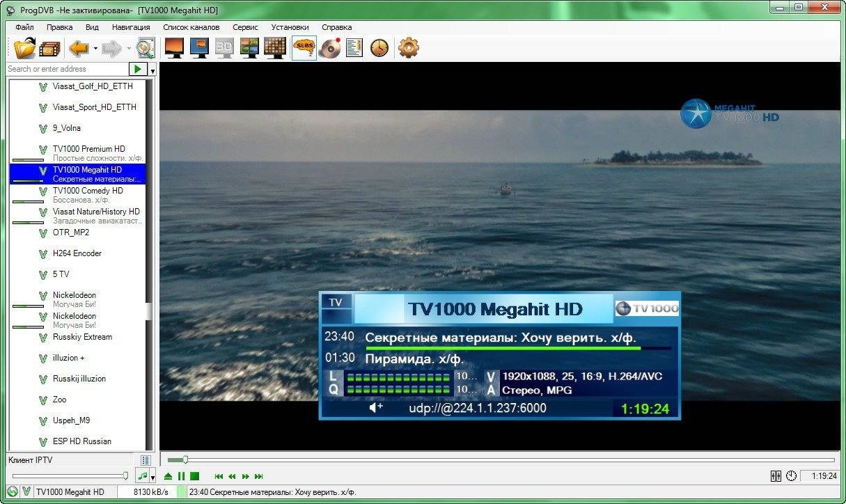Open the Справка menu
This screenshot has width=846, height=504.
(336, 27)
